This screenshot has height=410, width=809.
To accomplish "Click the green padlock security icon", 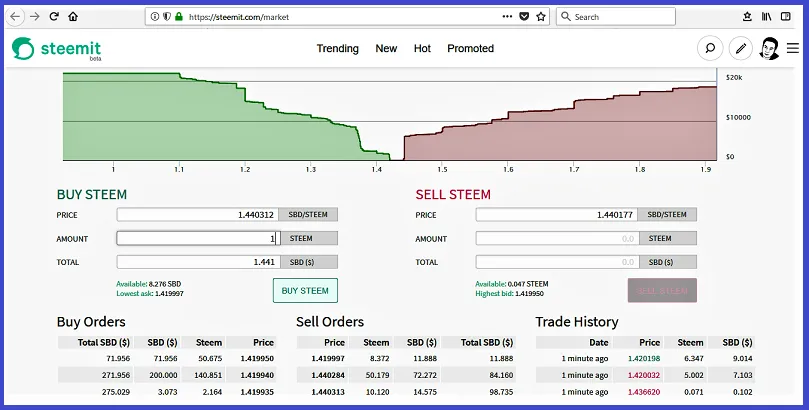I will point(179,17).
